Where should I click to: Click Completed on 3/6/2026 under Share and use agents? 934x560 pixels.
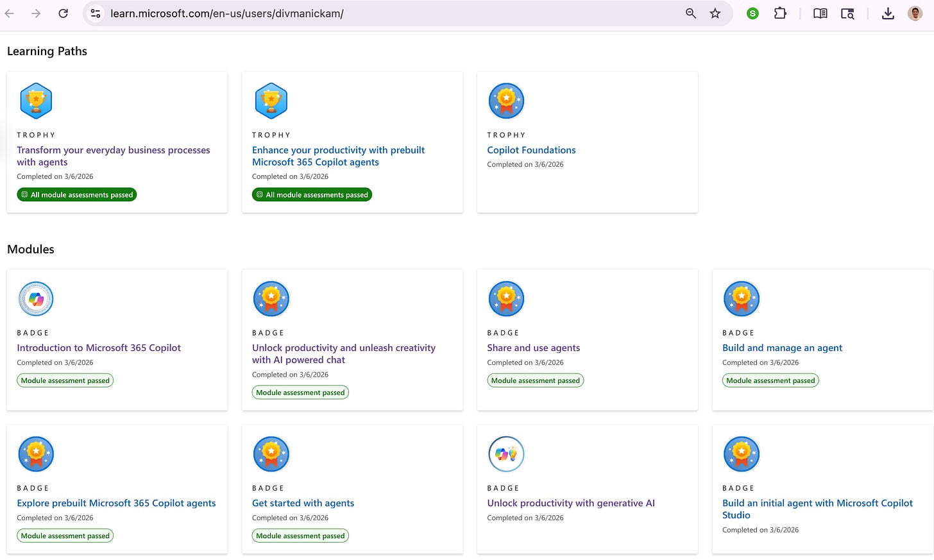525,362
